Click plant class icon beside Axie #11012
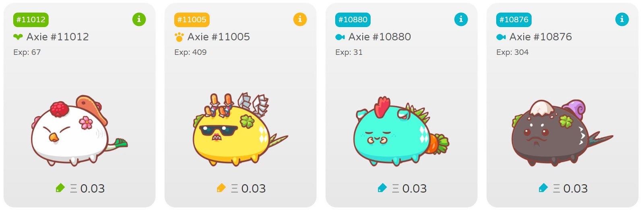 (18, 37)
